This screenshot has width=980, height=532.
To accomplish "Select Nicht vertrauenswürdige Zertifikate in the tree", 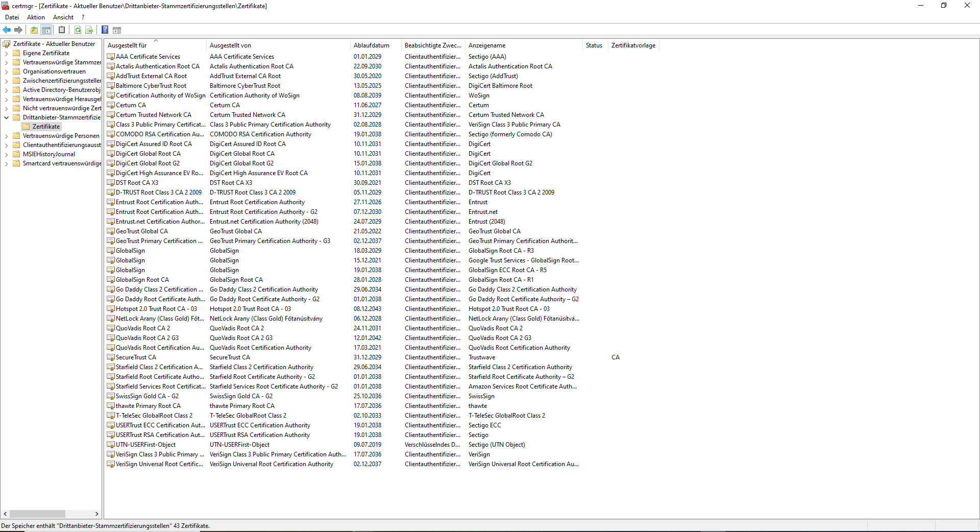I will [x=62, y=108].
